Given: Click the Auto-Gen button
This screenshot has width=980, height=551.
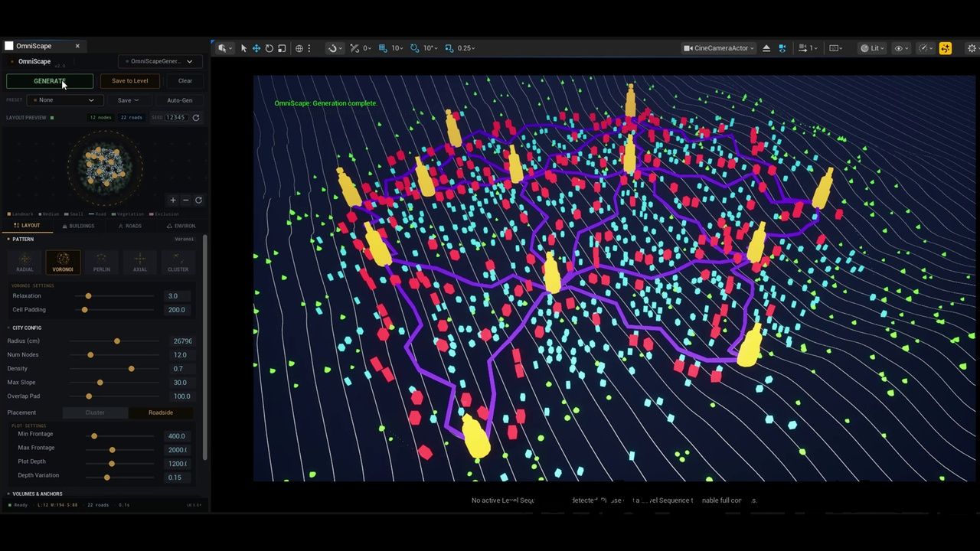Looking at the screenshot, I should coord(180,100).
